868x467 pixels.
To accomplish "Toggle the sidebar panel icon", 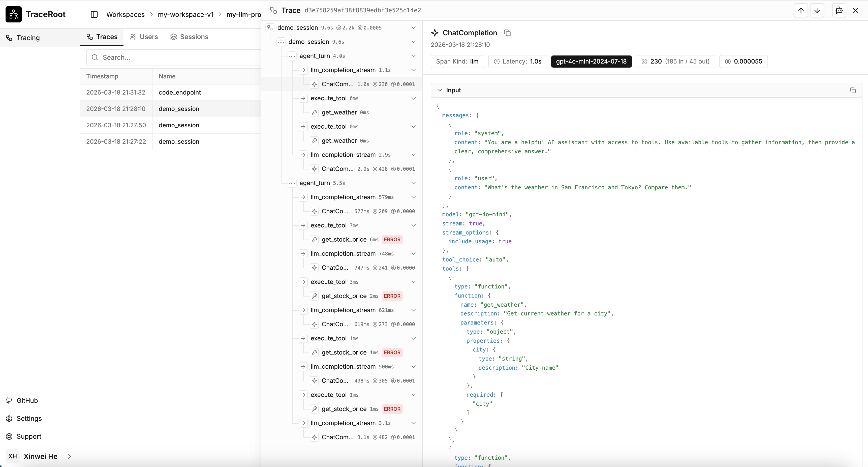I will [94, 14].
